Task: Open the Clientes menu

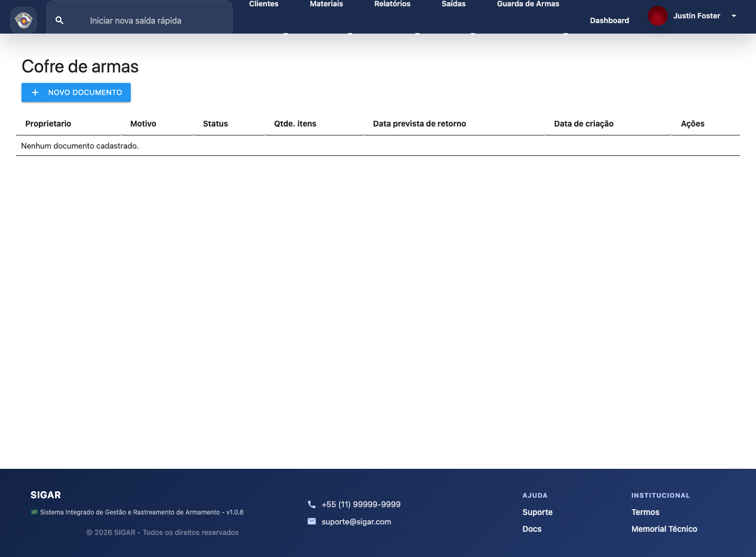Action: pos(264,4)
